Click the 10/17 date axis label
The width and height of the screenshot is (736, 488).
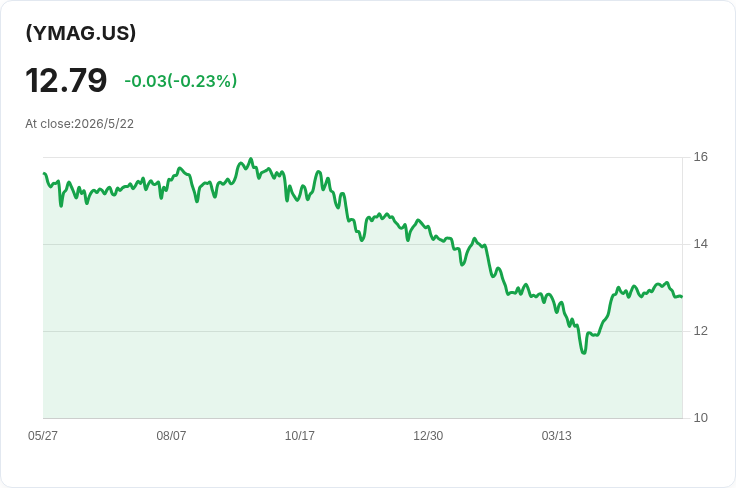[299, 435]
